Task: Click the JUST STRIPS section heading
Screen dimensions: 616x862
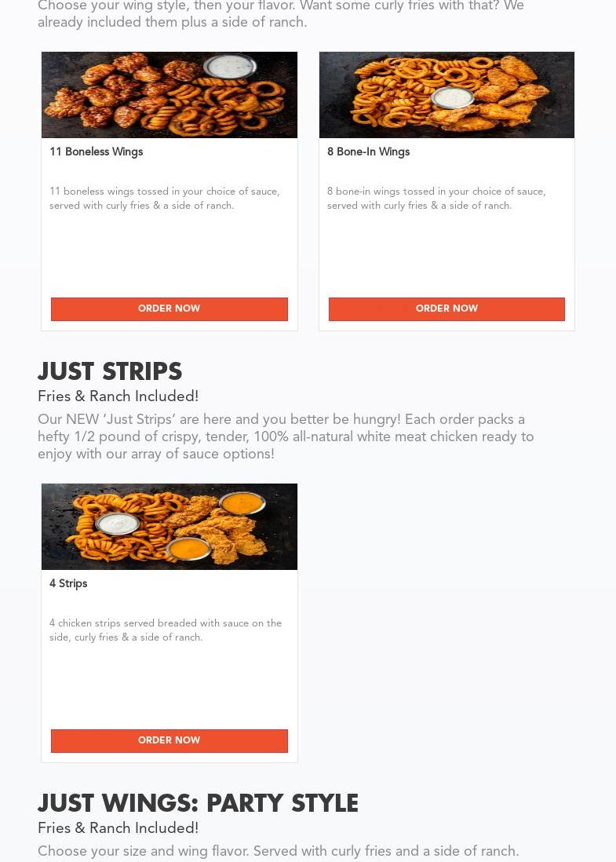Action: click(110, 371)
